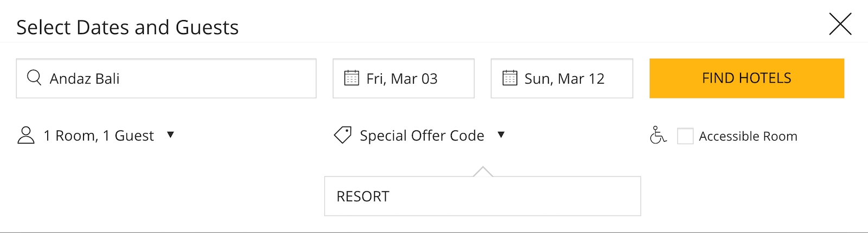Enable the Accessible Room checkbox
The height and width of the screenshot is (233, 868).
(685, 136)
